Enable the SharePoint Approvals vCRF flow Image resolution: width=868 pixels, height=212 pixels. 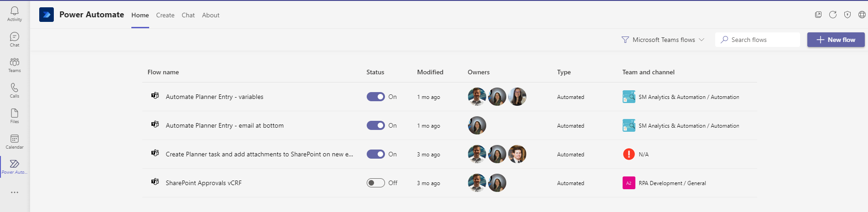[x=375, y=183]
